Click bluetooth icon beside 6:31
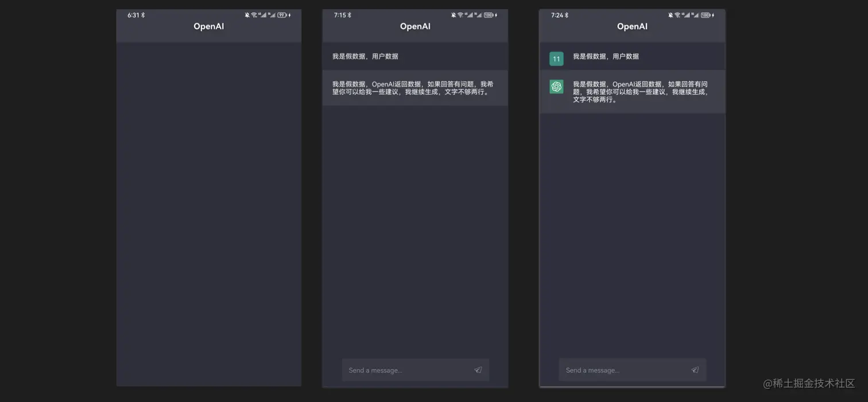The width and height of the screenshot is (868, 402). tap(143, 15)
